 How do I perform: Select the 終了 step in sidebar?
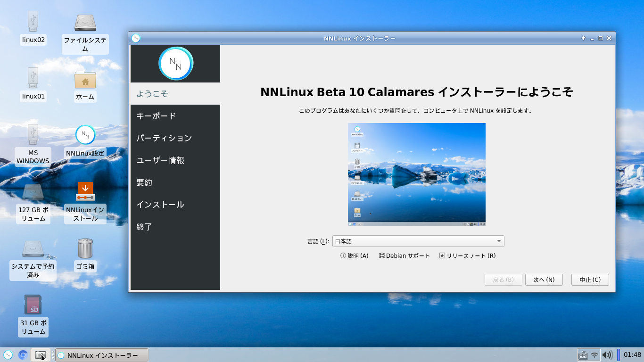point(175,227)
